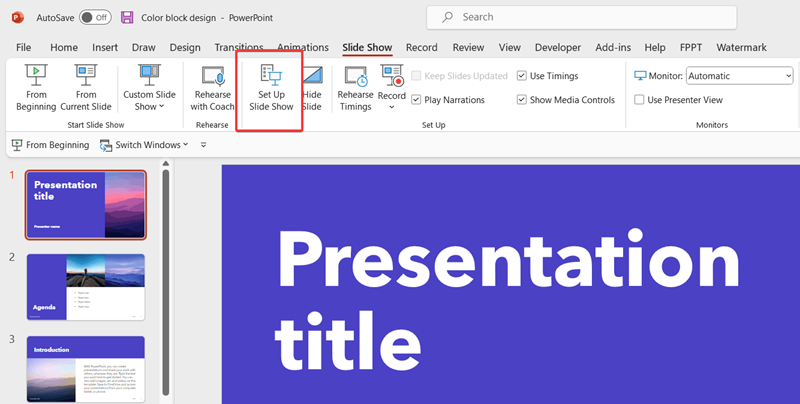Screen dimensions: 800x404
Task: Expand the Custom Slide Show dropdown
Action: tap(151, 100)
